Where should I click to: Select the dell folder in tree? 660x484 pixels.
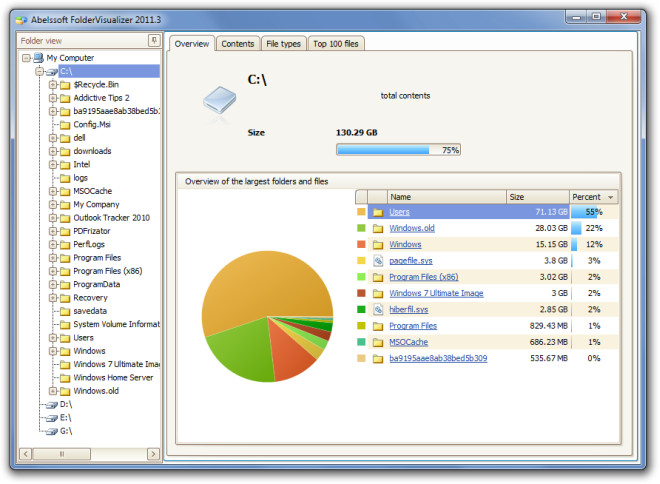(x=79, y=138)
